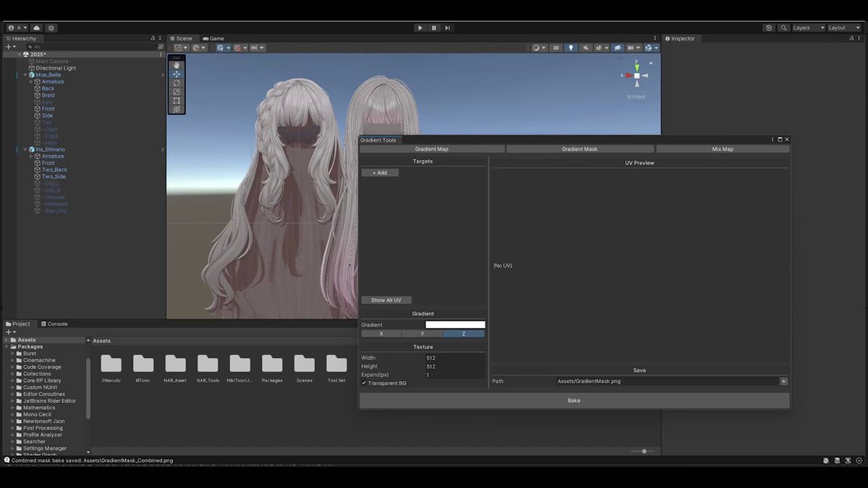The height and width of the screenshot is (488, 868).
Task: Open the Mix Map tab
Action: tap(723, 149)
